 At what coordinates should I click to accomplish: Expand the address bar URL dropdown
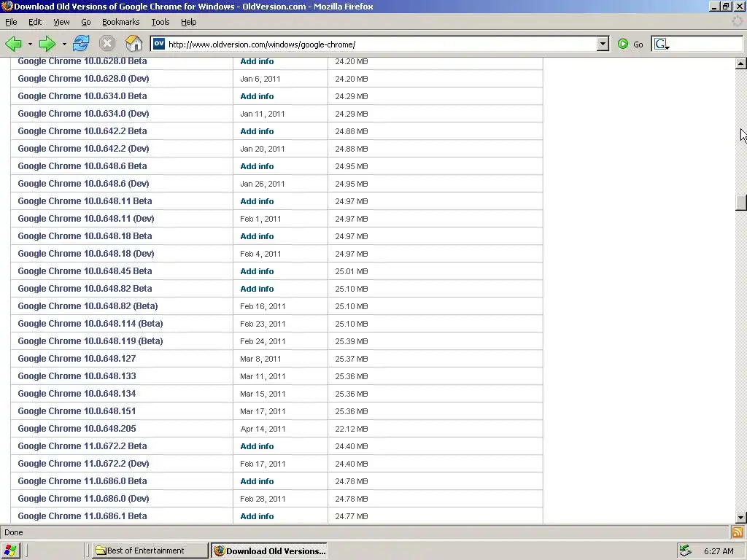pos(603,44)
